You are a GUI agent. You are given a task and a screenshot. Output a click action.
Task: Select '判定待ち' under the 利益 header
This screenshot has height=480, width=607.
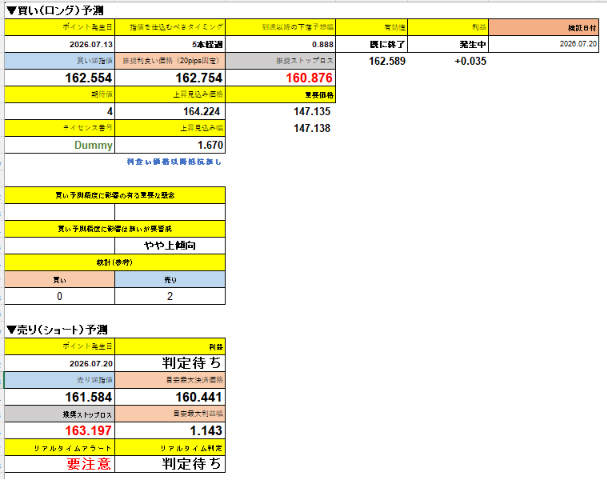[x=170, y=363]
